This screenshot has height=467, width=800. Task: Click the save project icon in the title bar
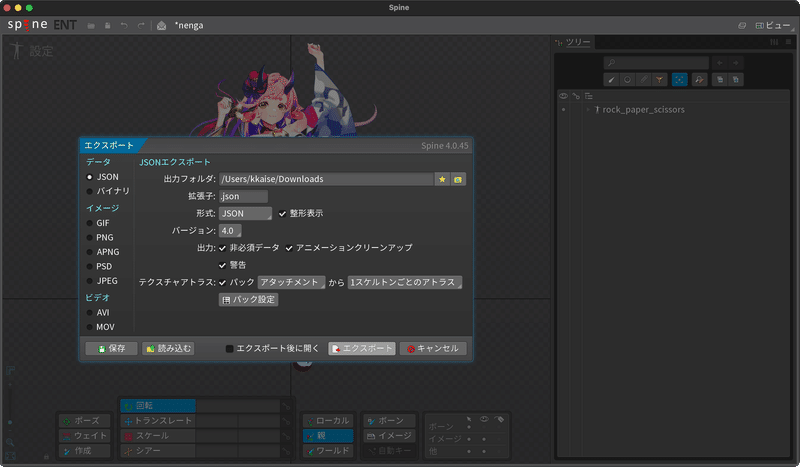(x=108, y=26)
